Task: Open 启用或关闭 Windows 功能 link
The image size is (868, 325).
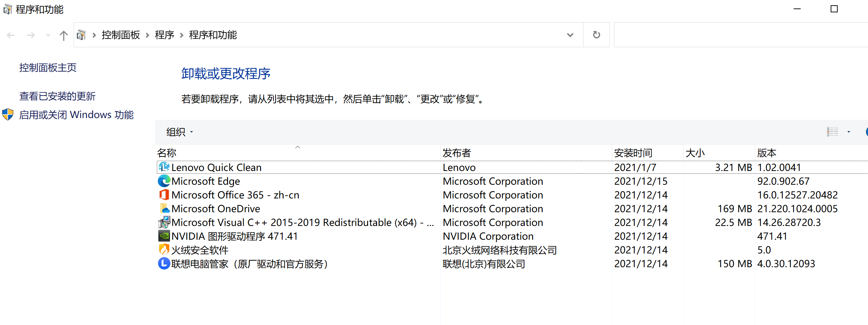Action: click(x=76, y=115)
